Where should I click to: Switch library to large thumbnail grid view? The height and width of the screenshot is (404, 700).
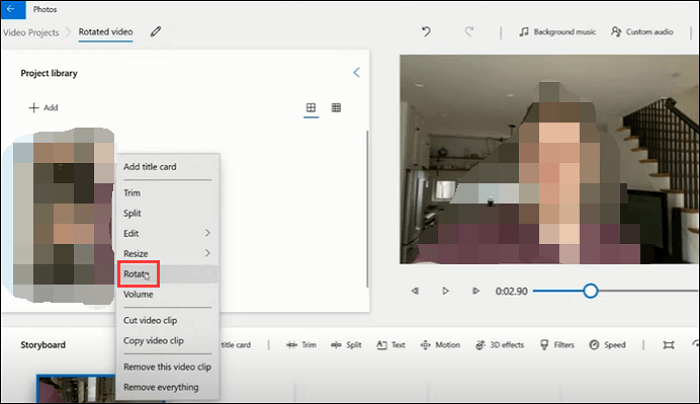pyautogui.click(x=311, y=107)
